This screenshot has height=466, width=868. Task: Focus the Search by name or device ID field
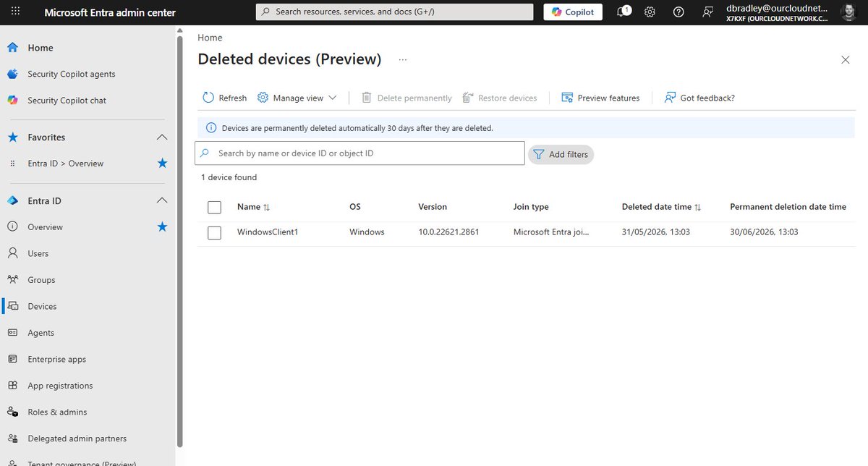(359, 153)
